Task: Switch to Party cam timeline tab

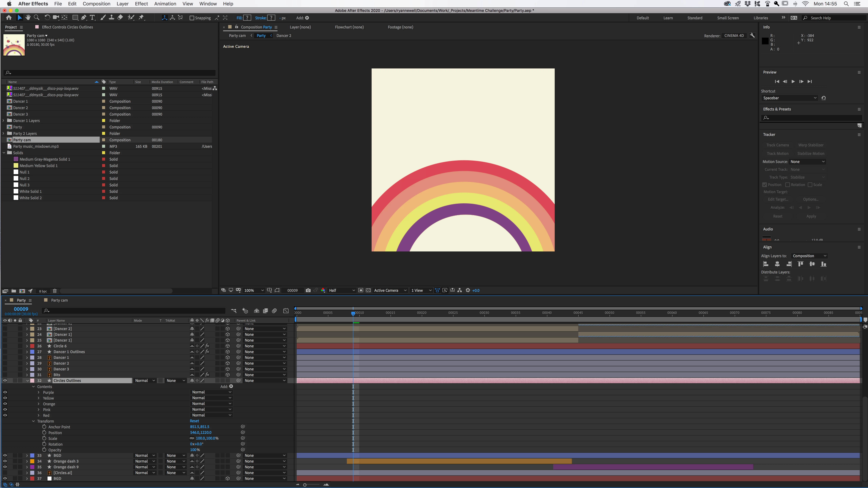Action: (59, 300)
